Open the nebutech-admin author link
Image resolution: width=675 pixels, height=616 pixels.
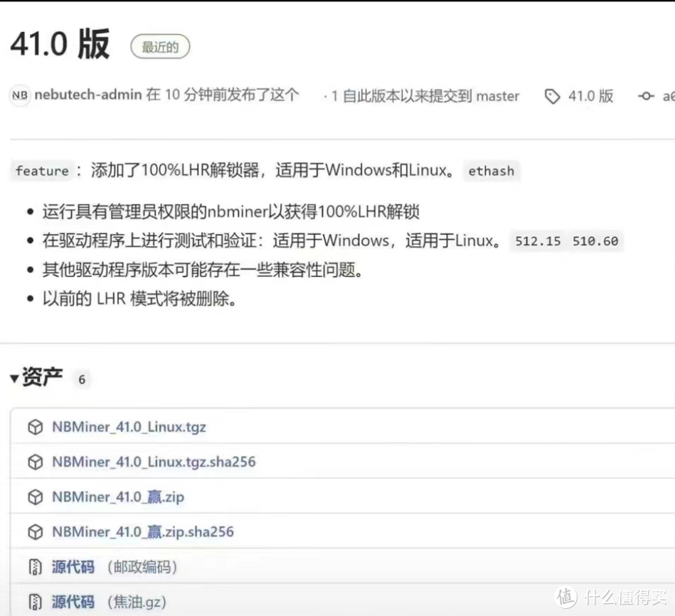pos(88,95)
